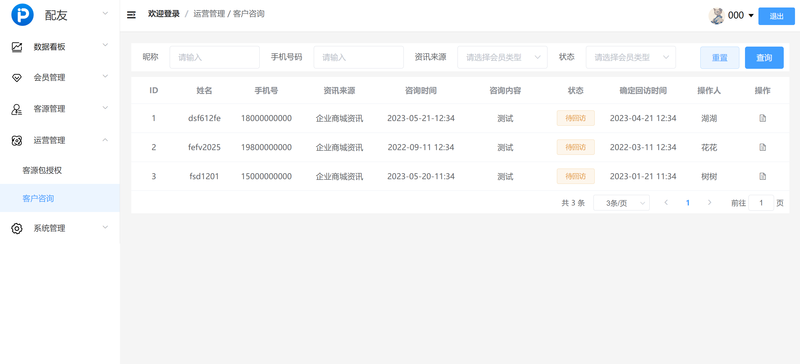Click 欢迎登录 breadcrumb link
800x364 pixels.
point(164,14)
